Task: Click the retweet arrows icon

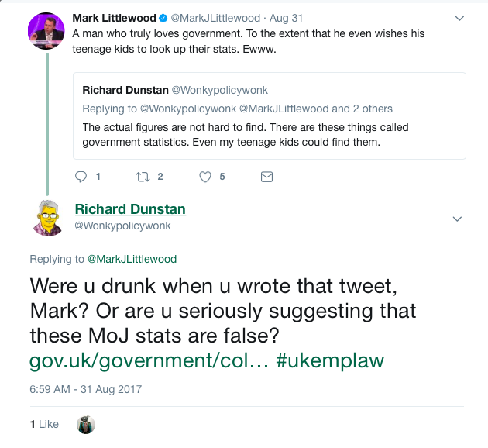Action: 143,177
